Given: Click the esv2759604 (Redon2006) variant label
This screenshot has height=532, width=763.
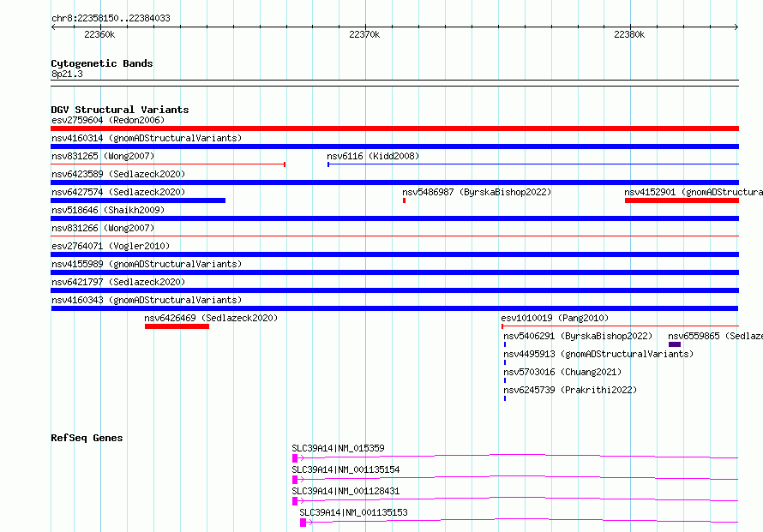Looking at the screenshot, I should click(108, 120).
